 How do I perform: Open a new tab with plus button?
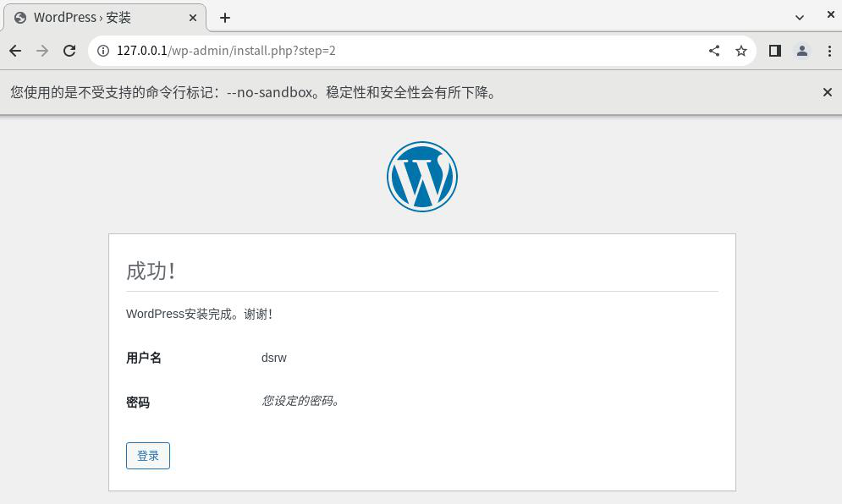(225, 18)
